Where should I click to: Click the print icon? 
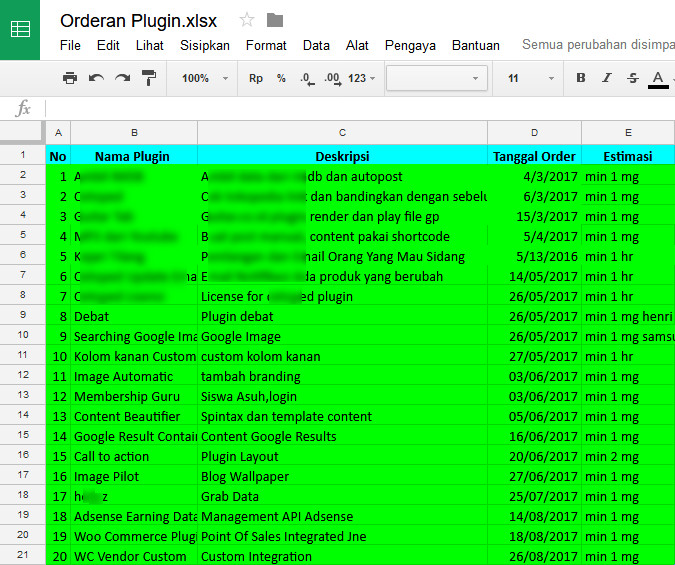(70, 78)
